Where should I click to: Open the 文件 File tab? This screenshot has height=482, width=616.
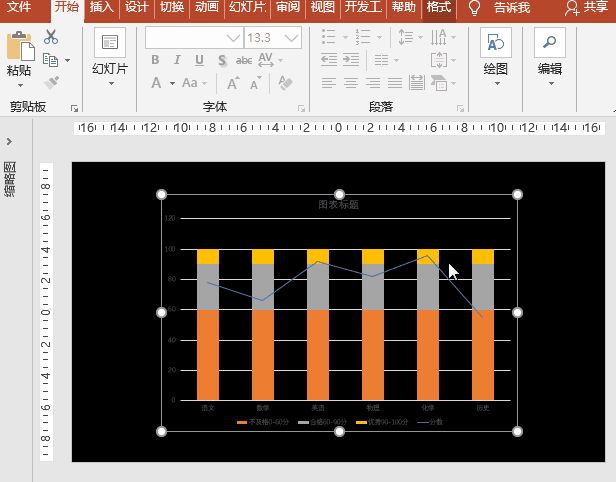point(19,7)
